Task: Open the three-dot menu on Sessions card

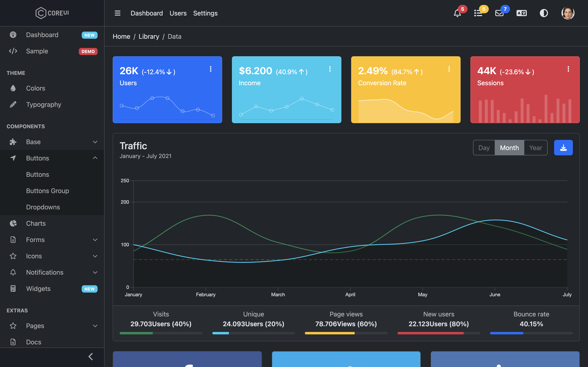Action: tap(568, 69)
